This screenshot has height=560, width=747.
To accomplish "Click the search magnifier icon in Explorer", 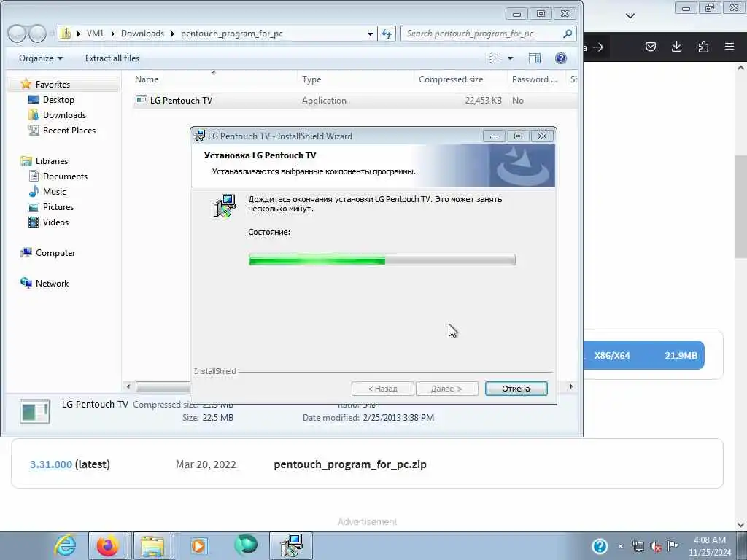I will (568, 34).
